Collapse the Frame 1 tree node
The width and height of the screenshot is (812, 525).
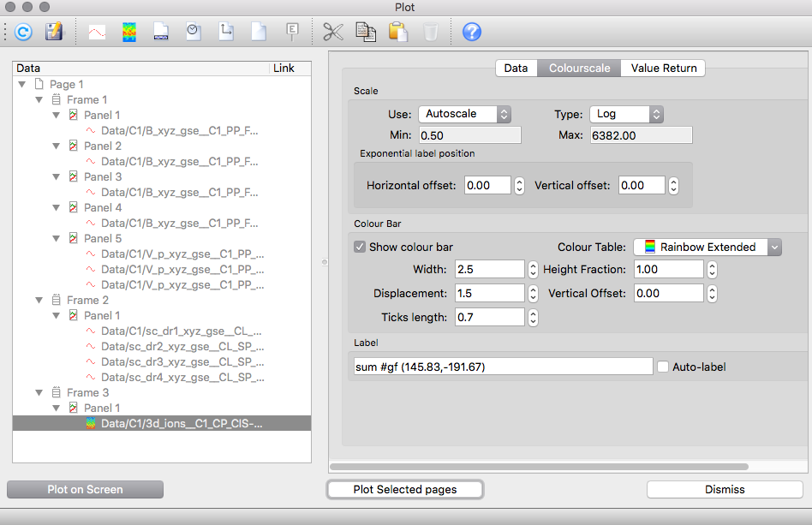[x=39, y=100]
